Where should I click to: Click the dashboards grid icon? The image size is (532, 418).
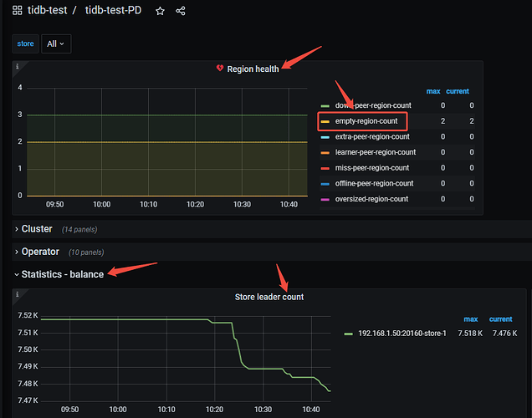tap(18, 11)
